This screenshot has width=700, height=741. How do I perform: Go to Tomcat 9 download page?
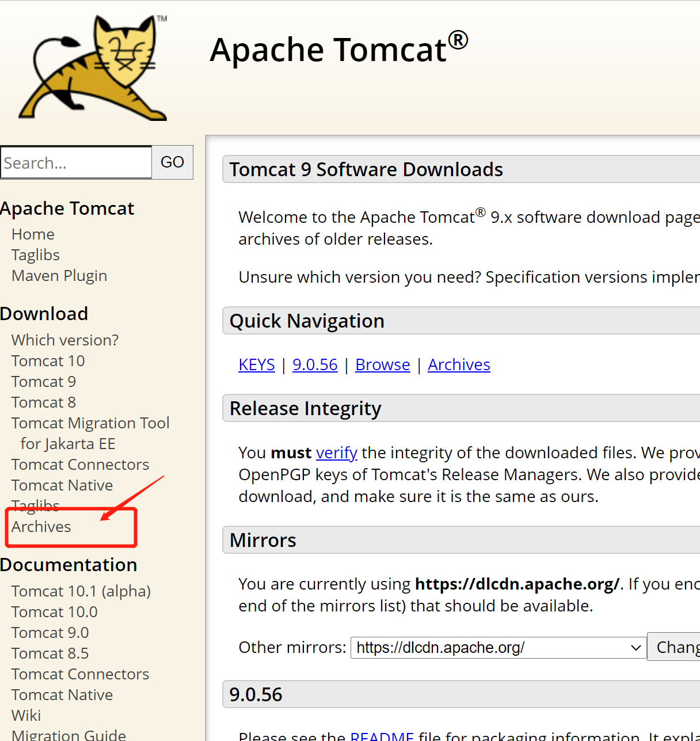coord(44,382)
